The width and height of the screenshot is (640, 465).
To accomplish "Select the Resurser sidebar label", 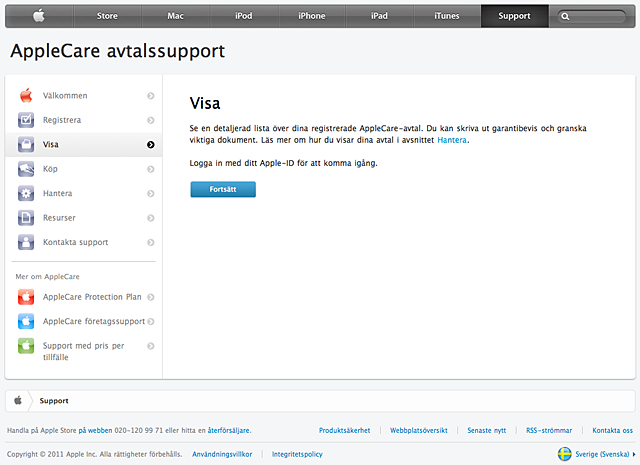I will 59,218.
